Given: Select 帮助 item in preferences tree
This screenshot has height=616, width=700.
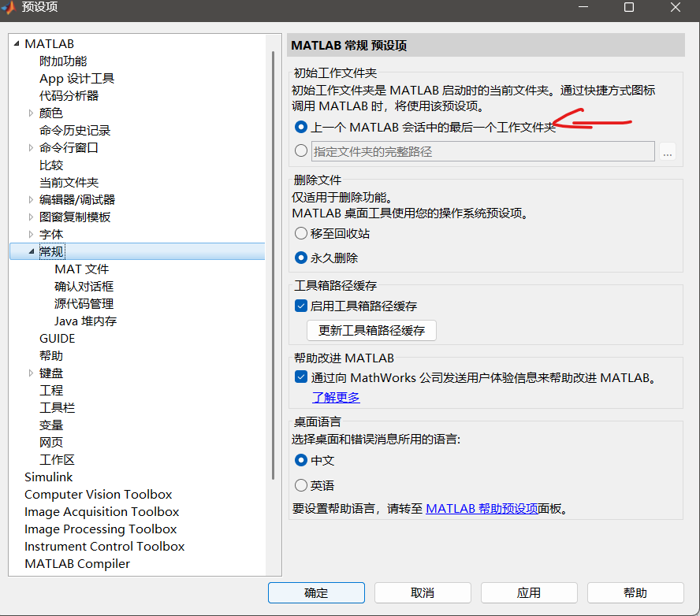Looking at the screenshot, I should [x=51, y=356].
